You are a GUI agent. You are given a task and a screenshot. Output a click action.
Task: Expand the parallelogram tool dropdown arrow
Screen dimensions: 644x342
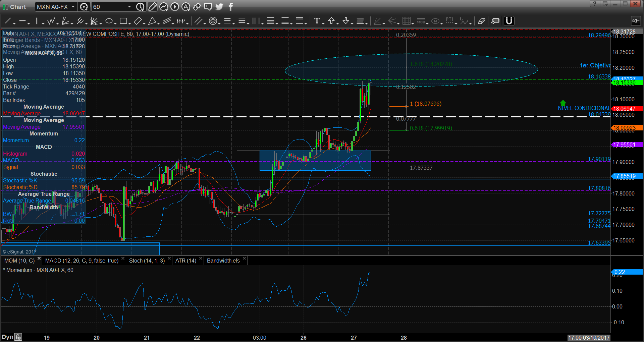click(144, 23)
